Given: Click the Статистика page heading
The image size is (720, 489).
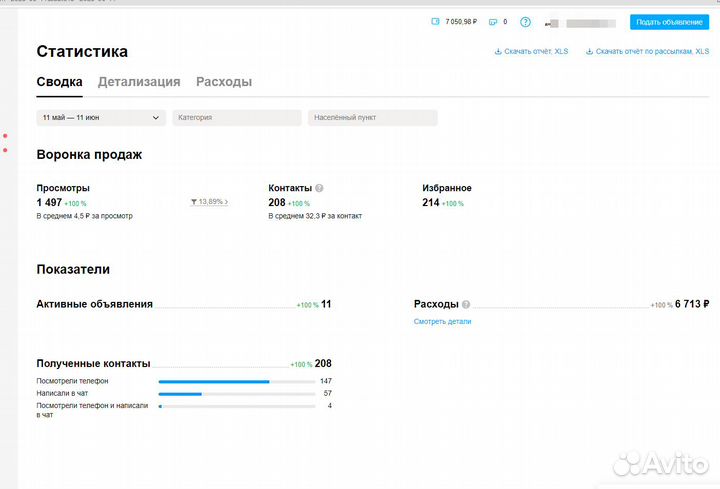Looking at the screenshot, I should (82, 51).
